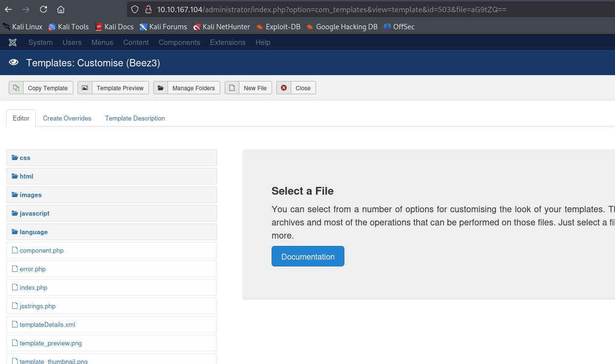
Task: Switch to the Template Description tab
Action: click(x=135, y=118)
